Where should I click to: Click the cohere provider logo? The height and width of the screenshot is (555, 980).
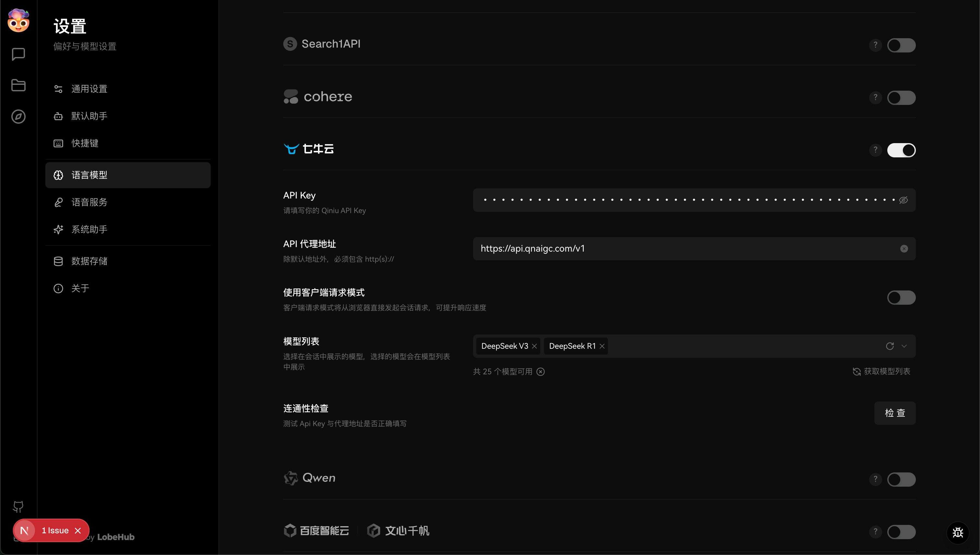317,96
